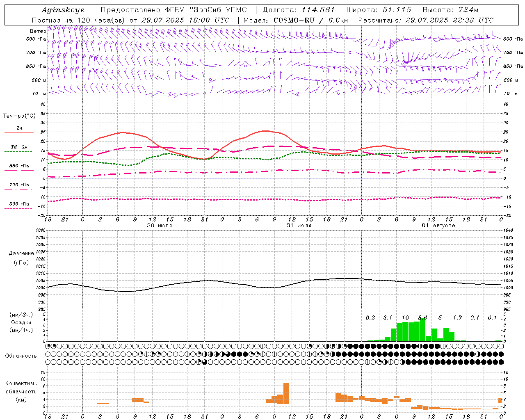Click the 850 гПа temperature legend line sample
Screen dimensions: 525x420
[x=19, y=170]
